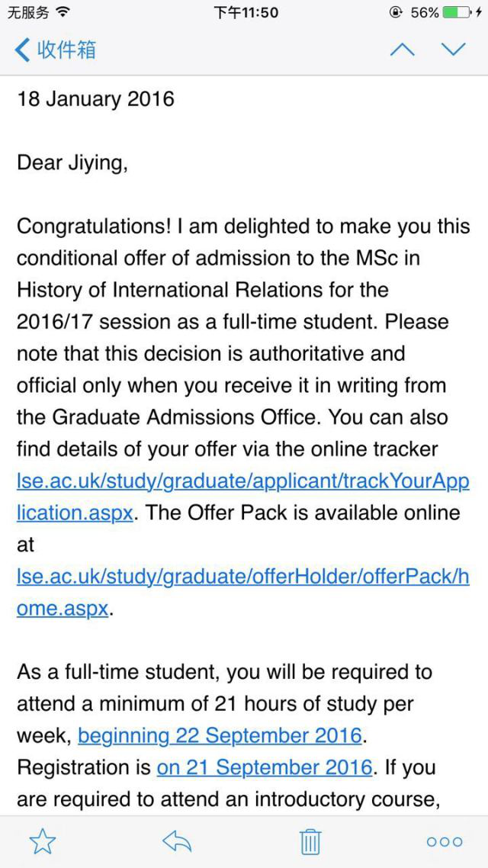Tap the 下午11:50 clock in status bar
Image resolution: width=488 pixels, height=868 pixels.
(x=246, y=12)
